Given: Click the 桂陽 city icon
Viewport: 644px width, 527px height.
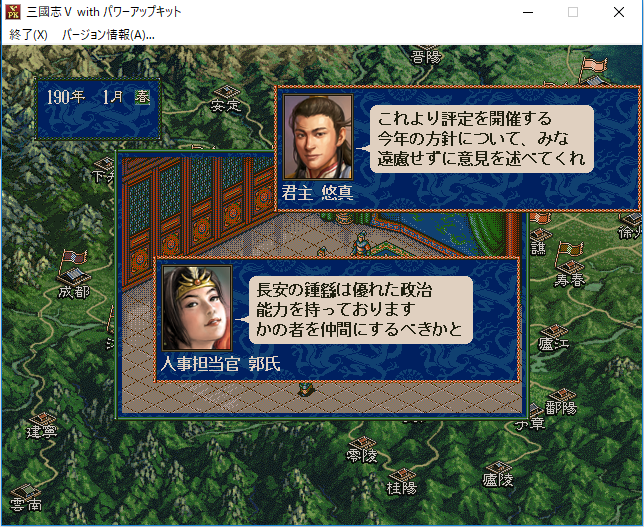Looking at the screenshot, I should coord(402,474).
